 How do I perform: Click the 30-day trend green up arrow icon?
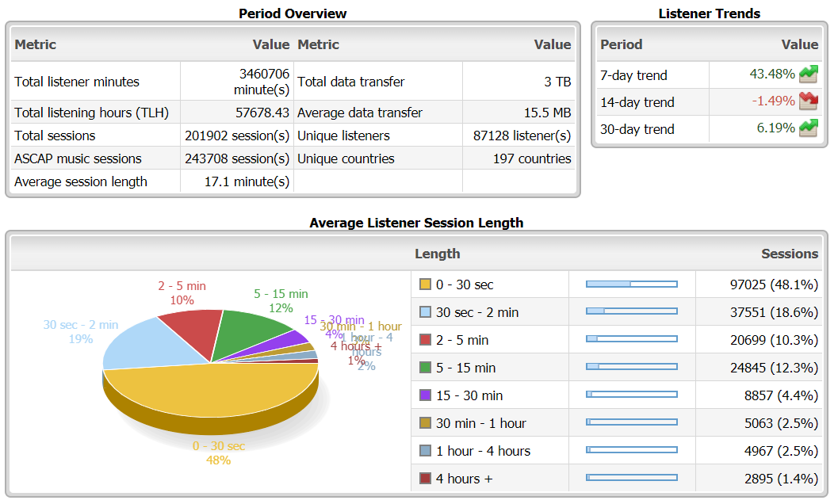tap(809, 128)
